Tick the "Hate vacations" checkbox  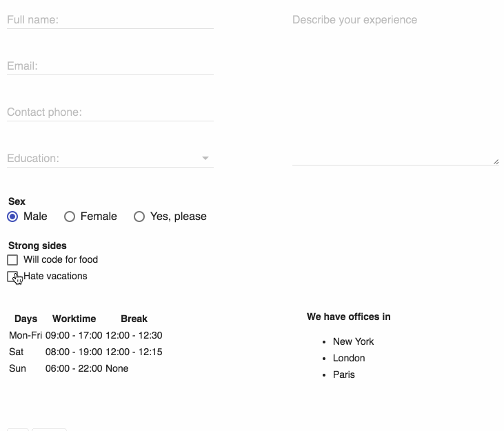point(12,277)
